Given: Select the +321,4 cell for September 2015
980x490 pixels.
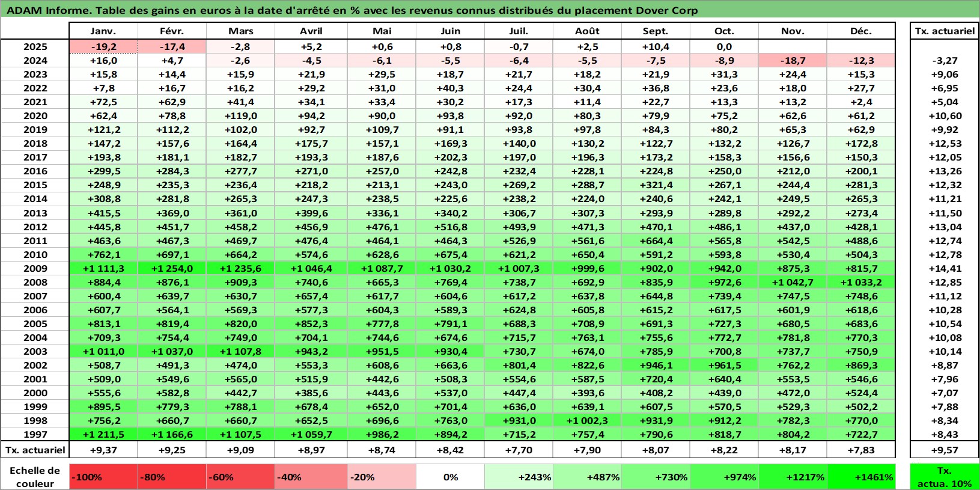Looking at the screenshot, I should (656, 185).
